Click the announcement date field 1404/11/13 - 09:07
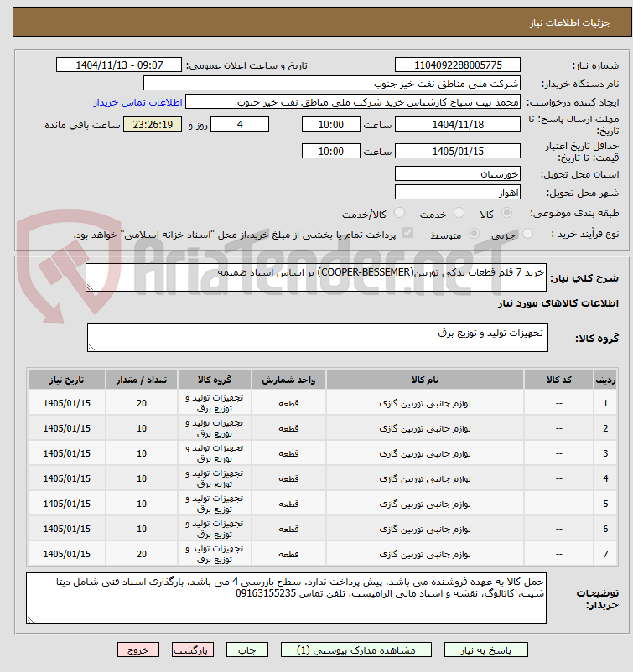The width and height of the screenshot is (633, 672). point(119,65)
